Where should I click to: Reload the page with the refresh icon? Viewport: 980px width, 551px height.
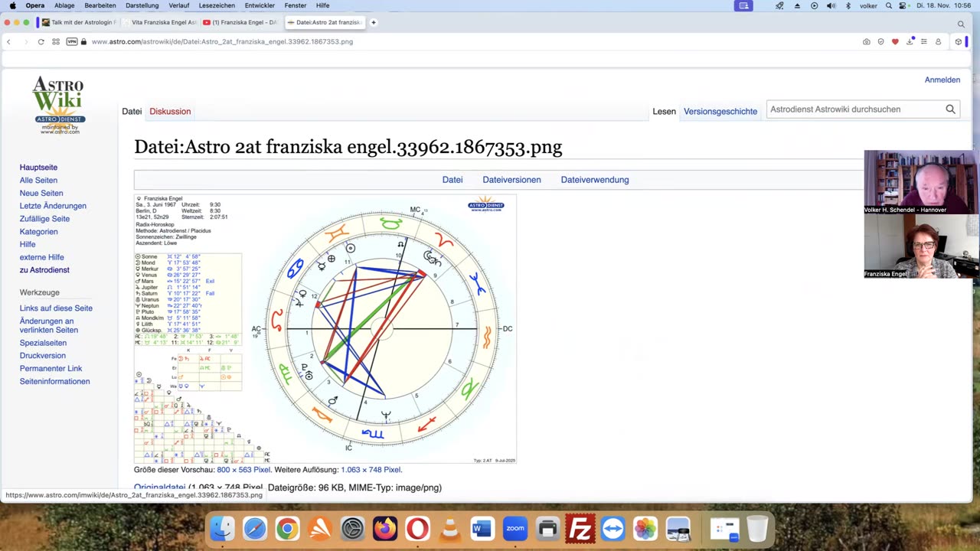41,41
